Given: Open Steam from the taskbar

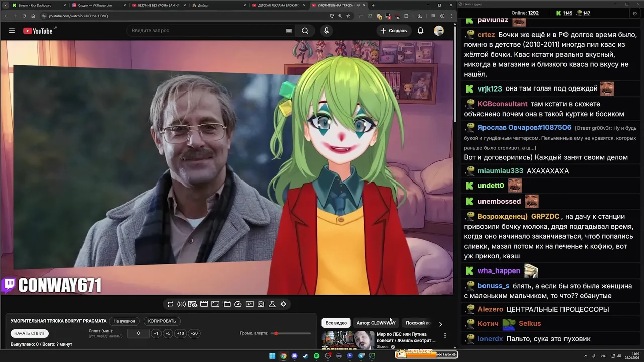Looking at the screenshot, I should tap(305, 356).
